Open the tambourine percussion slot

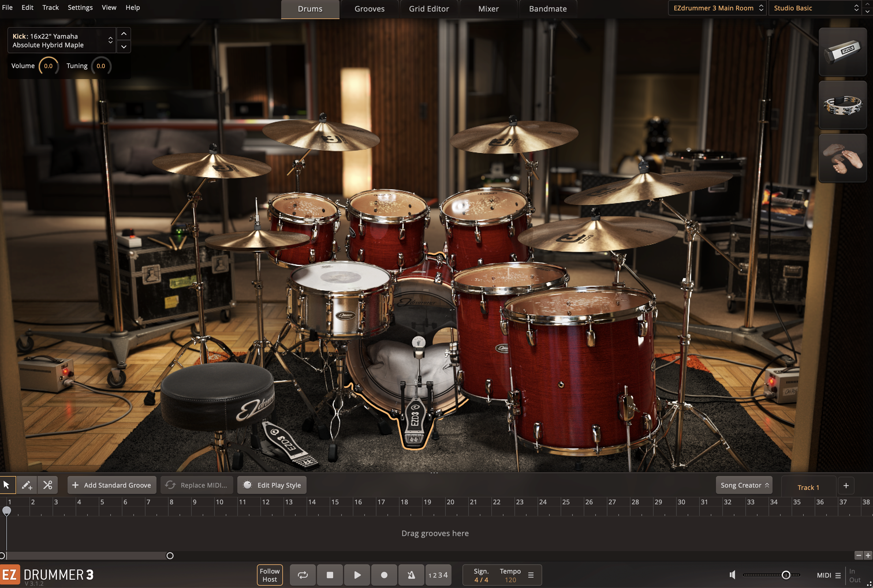pyautogui.click(x=842, y=105)
